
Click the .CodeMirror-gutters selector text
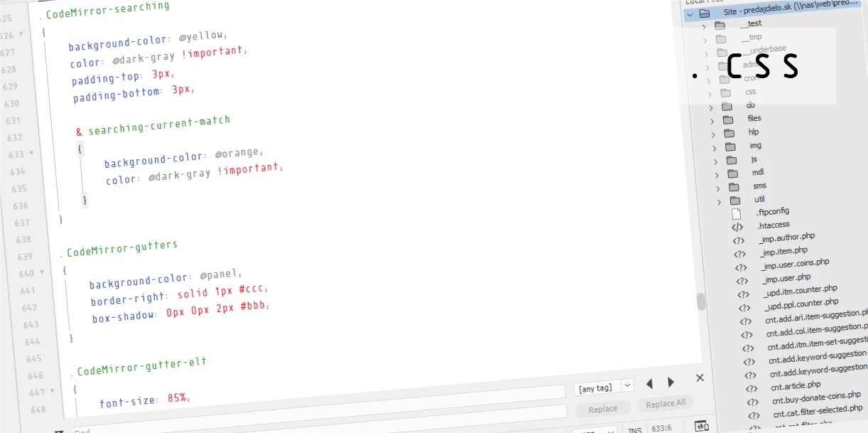point(119,249)
